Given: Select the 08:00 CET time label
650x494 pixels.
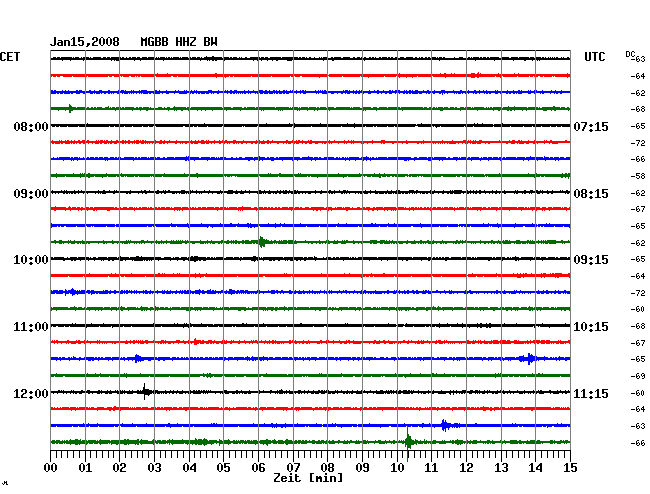Looking at the screenshot, I should point(31,126).
